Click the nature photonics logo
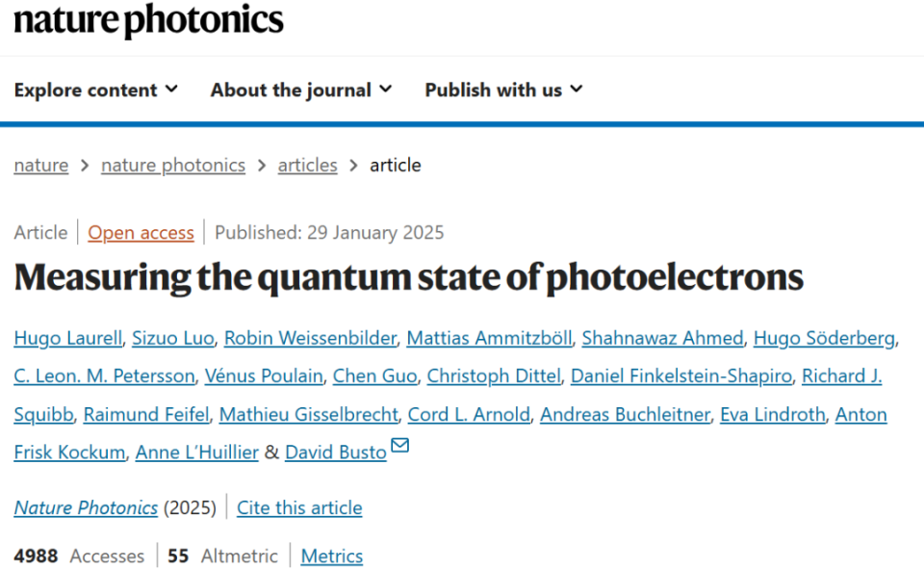The image size is (924, 569). pos(148,20)
